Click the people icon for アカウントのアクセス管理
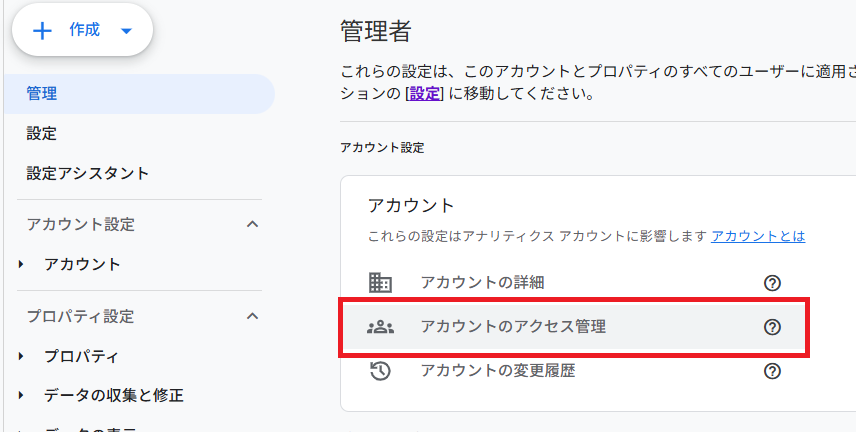856x432 pixels. pyautogui.click(x=380, y=327)
